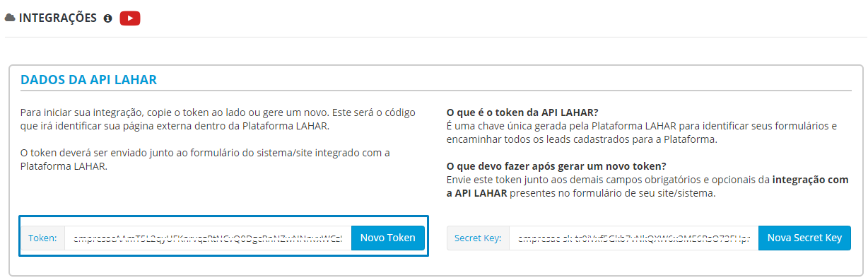Open the red YouTube video icon
Image resolution: width=868 pixels, height=278 pixels.
point(130,18)
